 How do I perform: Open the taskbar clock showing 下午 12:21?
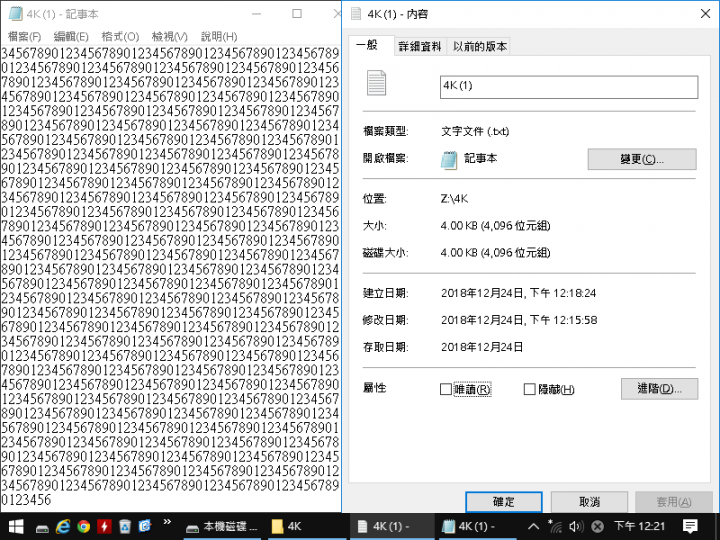(640, 526)
